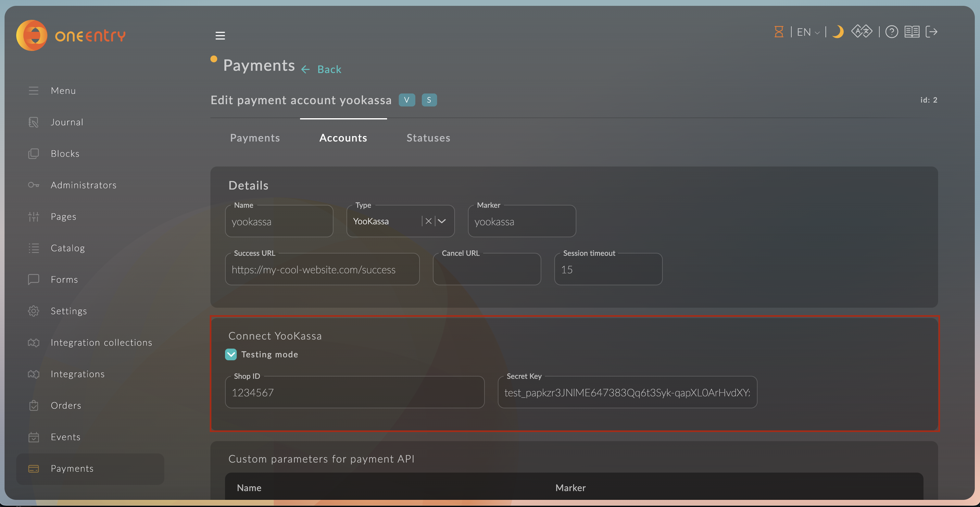Open the EN language dropdown

pos(808,32)
